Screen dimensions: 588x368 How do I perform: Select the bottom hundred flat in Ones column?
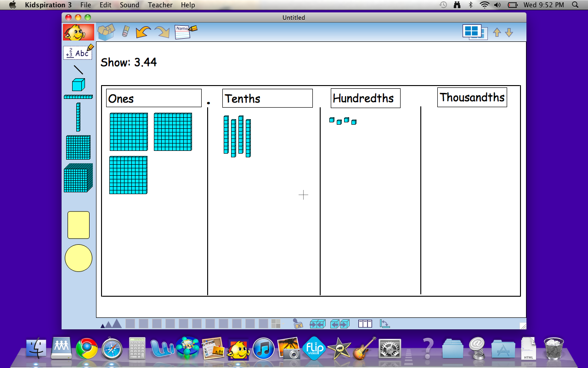click(x=128, y=175)
